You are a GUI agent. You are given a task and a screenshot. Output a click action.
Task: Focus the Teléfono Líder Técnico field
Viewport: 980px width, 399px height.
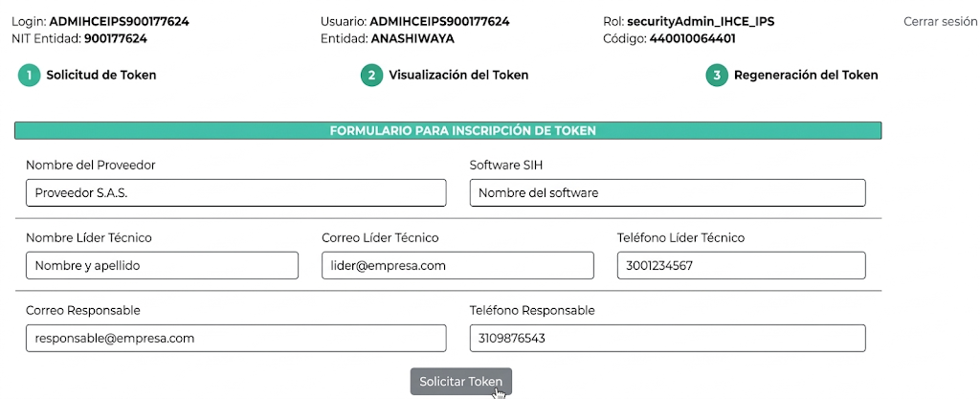[741, 266]
